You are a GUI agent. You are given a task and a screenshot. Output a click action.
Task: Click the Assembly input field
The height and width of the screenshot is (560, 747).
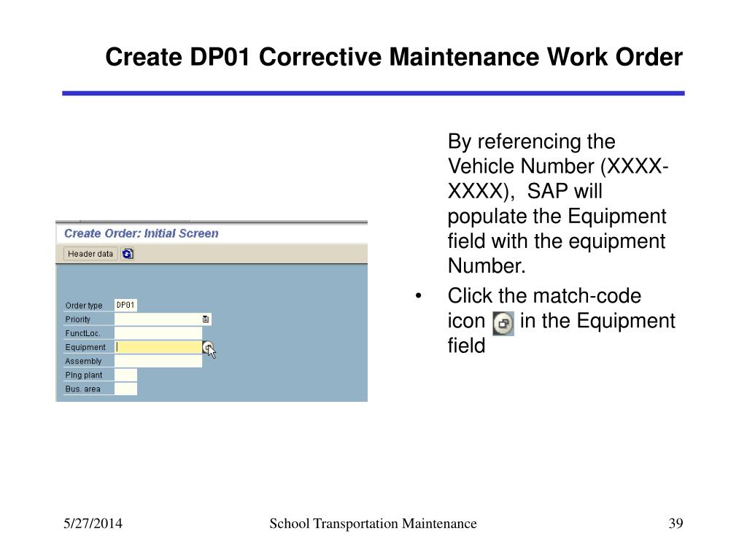(158, 361)
